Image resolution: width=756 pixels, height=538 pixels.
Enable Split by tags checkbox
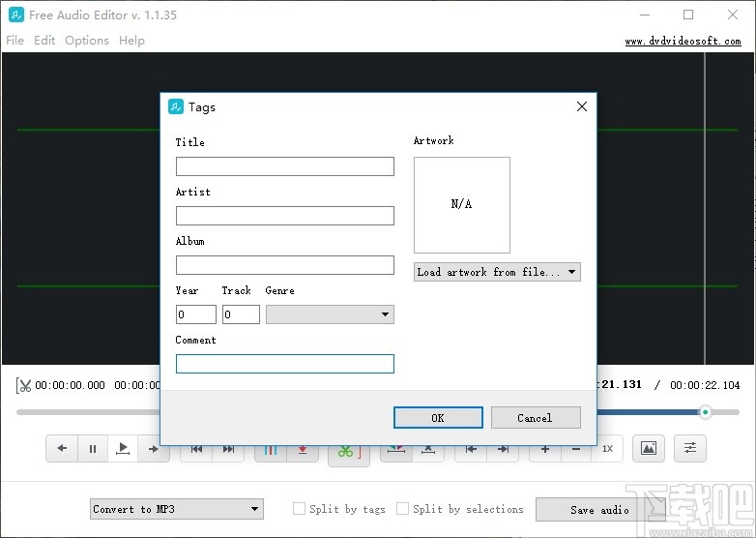coord(299,509)
